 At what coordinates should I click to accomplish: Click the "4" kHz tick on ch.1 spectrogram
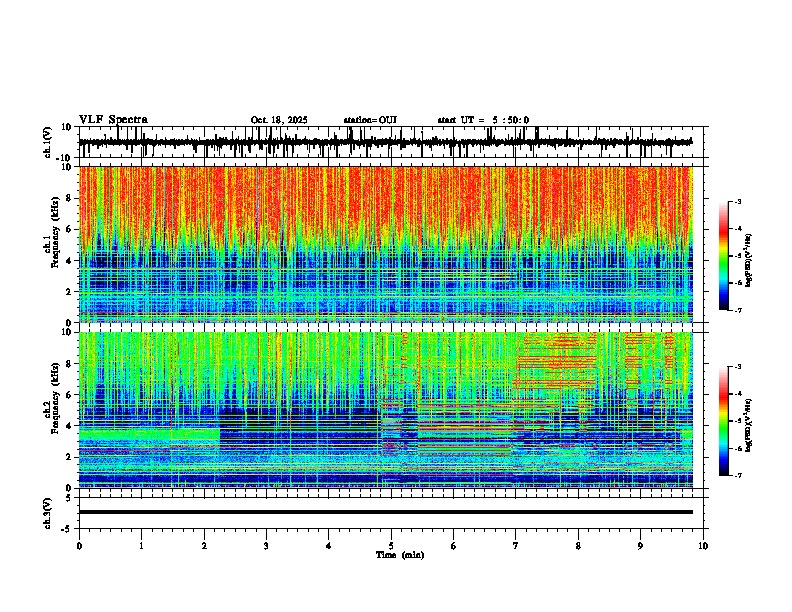click(70, 261)
